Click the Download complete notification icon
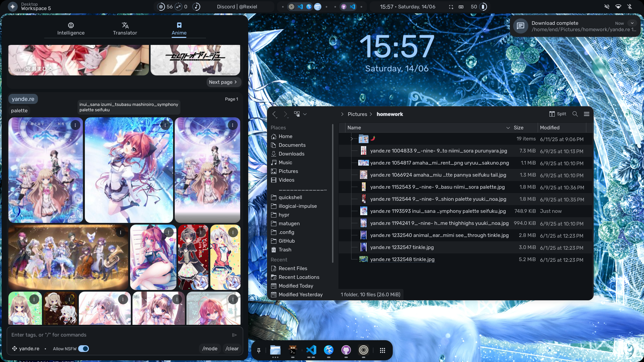 click(521, 26)
